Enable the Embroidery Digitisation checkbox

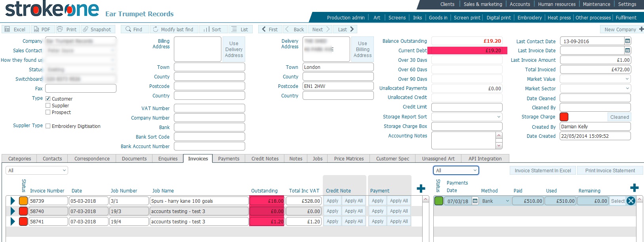click(x=48, y=126)
